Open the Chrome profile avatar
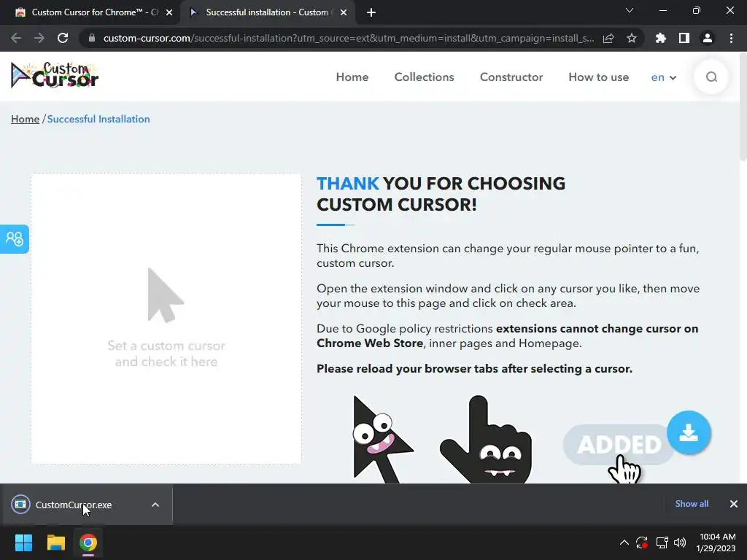This screenshot has width=747, height=560. [708, 38]
